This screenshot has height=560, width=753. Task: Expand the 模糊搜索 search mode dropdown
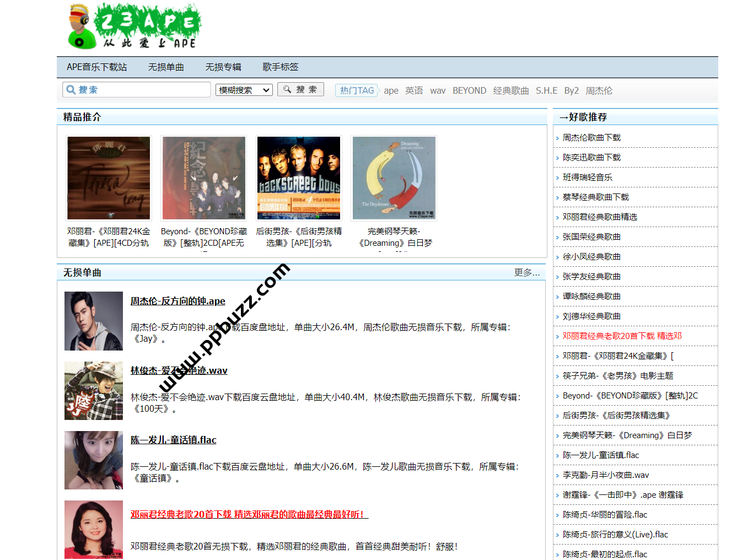click(244, 90)
